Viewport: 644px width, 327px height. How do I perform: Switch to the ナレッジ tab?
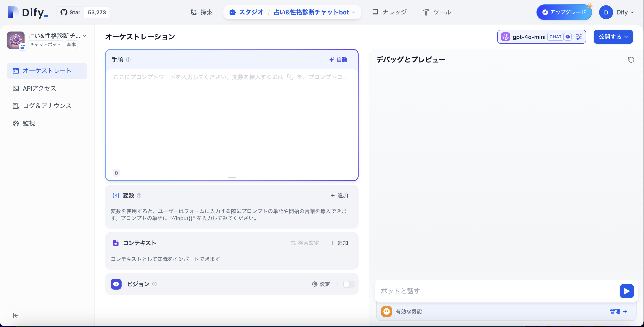coord(389,12)
